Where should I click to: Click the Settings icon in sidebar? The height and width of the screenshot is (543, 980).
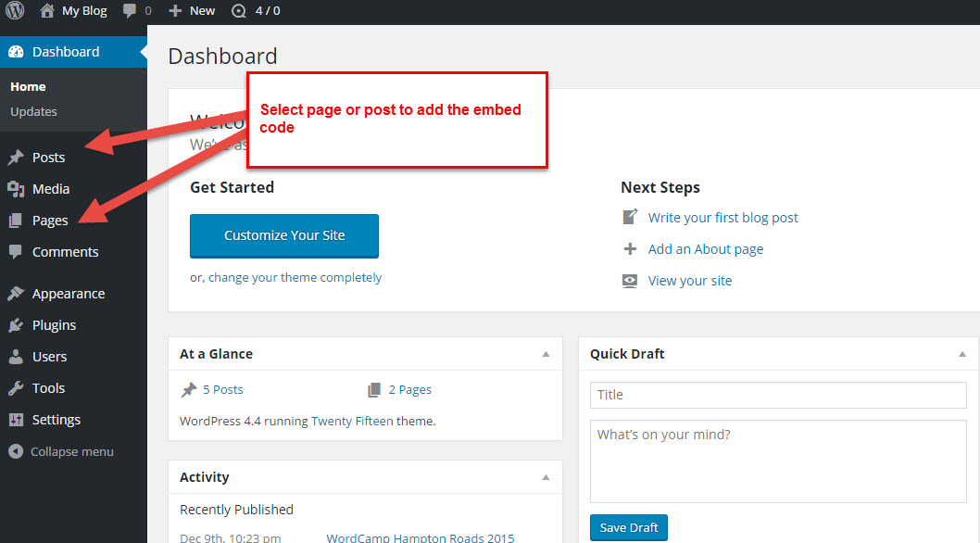16,420
